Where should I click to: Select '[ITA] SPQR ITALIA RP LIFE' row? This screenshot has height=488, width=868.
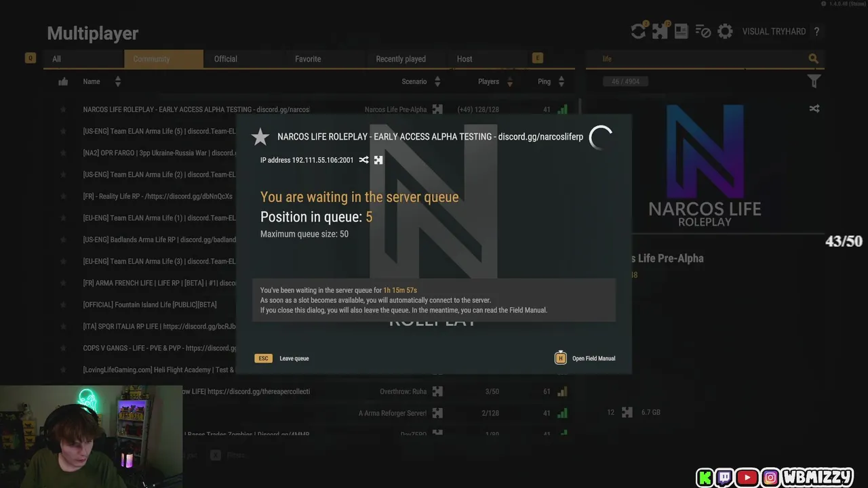(x=159, y=326)
